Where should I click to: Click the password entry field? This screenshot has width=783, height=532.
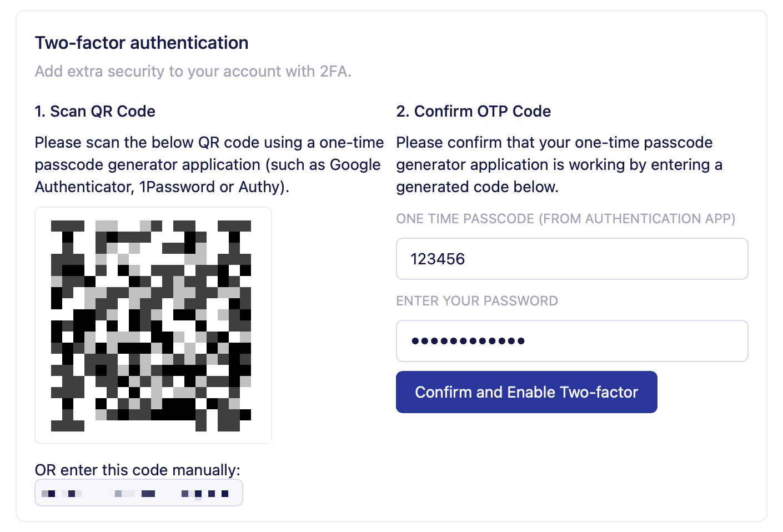[571, 340]
